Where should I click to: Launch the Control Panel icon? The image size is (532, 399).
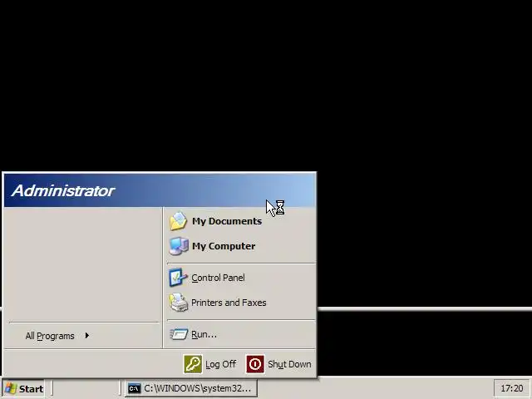pyautogui.click(x=178, y=278)
